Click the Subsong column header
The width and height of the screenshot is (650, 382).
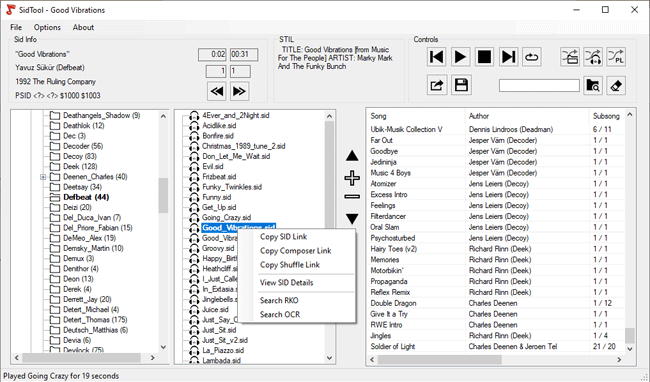tap(606, 116)
